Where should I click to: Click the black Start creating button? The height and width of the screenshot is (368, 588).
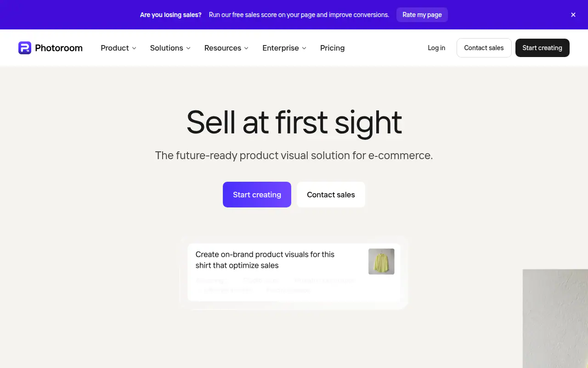[543, 48]
